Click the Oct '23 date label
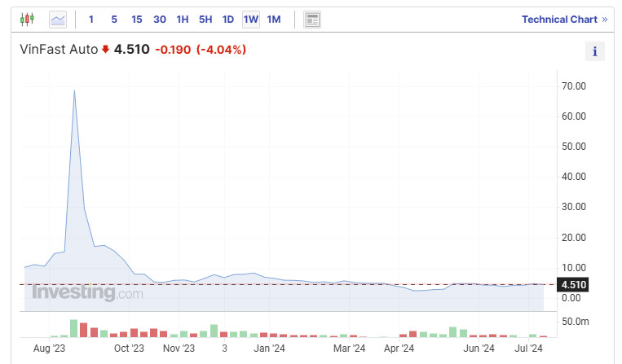The width and height of the screenshot is (622, 364). (129, 349)
